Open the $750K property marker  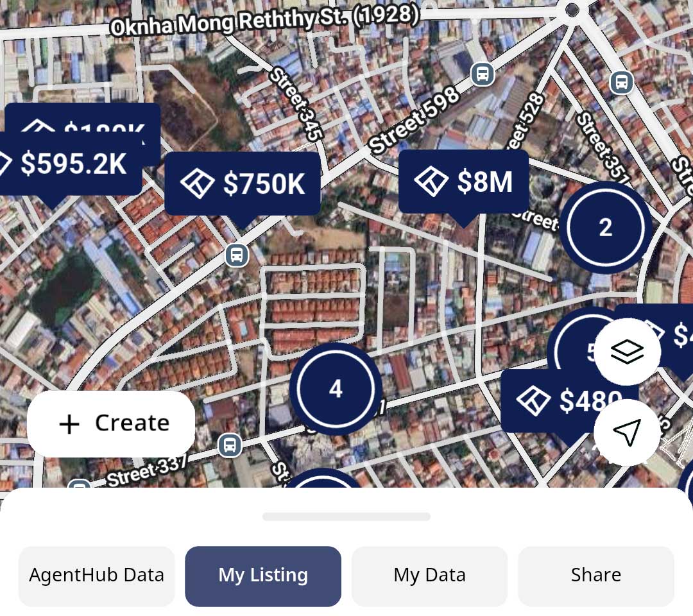243,184
